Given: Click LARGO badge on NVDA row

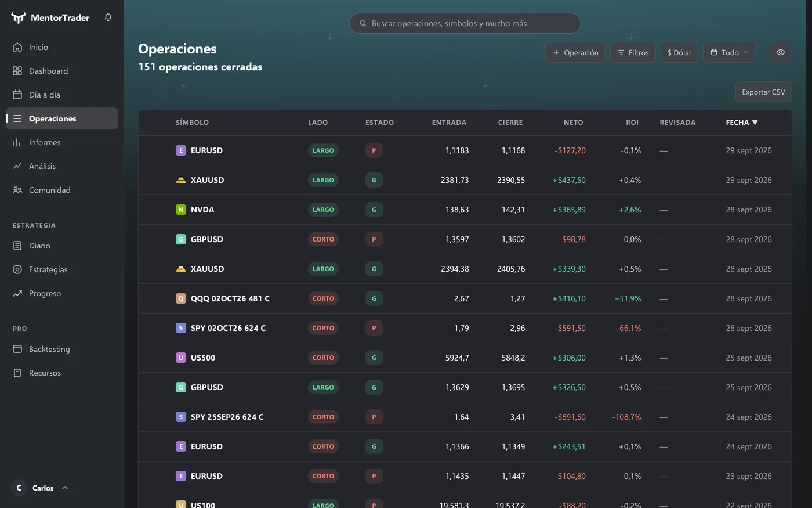Looking at the screenshot, I should pyautogui.click(x=323, y=210).
